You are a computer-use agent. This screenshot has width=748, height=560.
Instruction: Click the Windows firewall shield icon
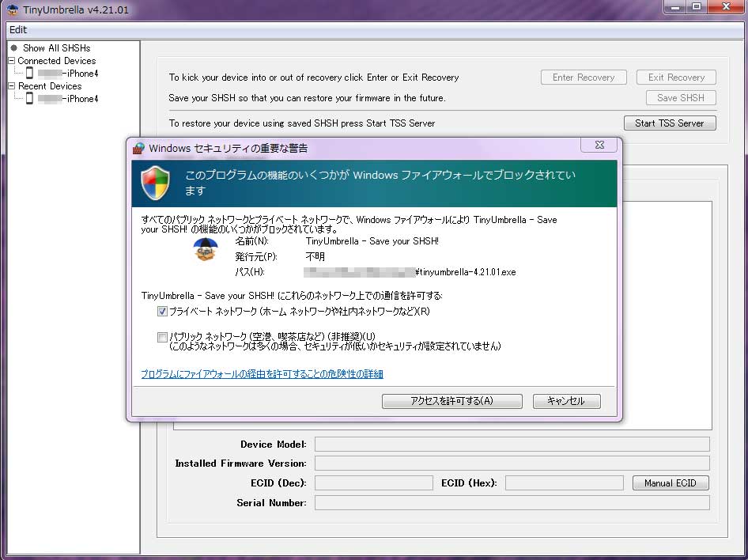click(x=155, y=183)
